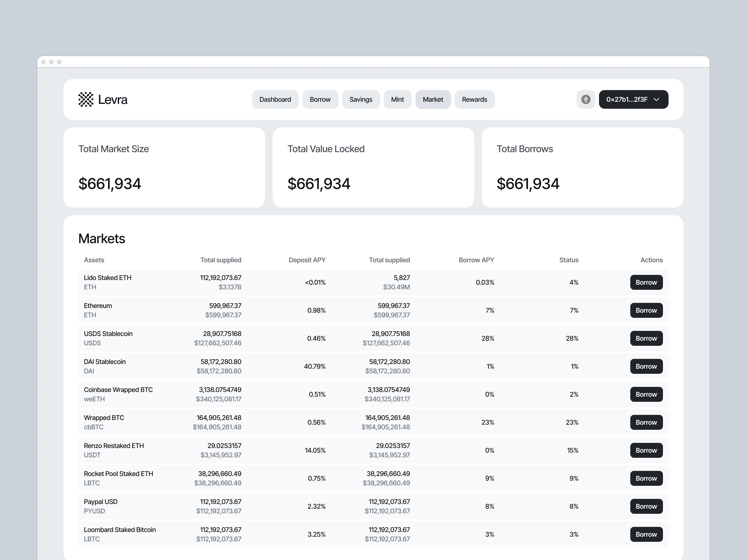Select the Mint menu item
This screenshot has height=560, width=747.
pos(398,99)
